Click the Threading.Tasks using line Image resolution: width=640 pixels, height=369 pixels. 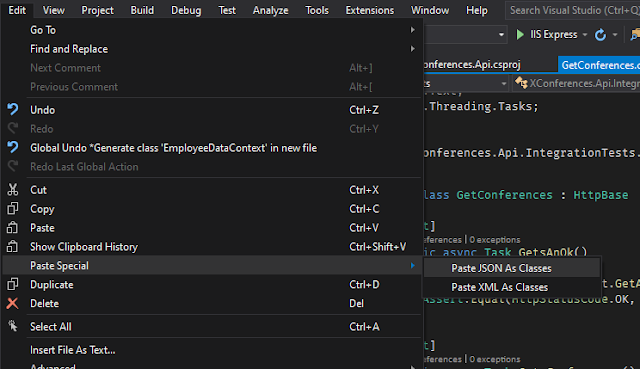point(482,107)
